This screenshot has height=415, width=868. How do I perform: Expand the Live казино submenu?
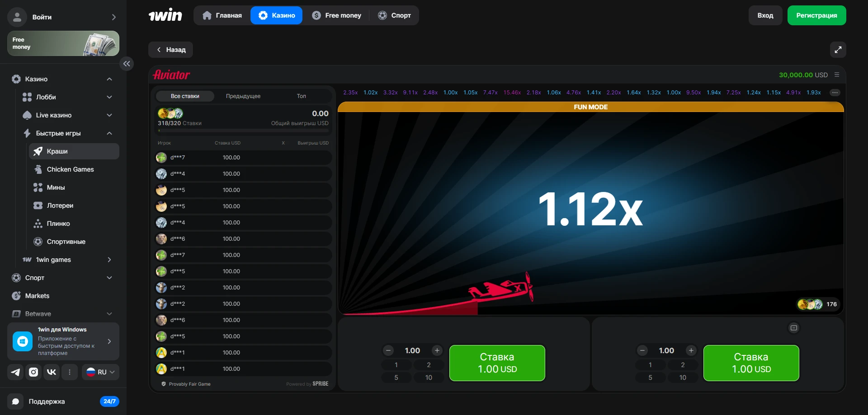(x=109, y=115)
